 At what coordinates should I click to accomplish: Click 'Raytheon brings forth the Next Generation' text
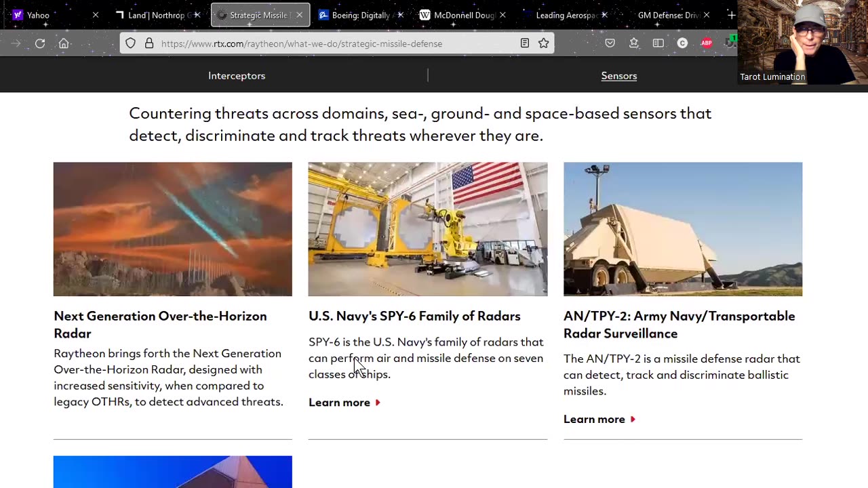click(168, 378)
